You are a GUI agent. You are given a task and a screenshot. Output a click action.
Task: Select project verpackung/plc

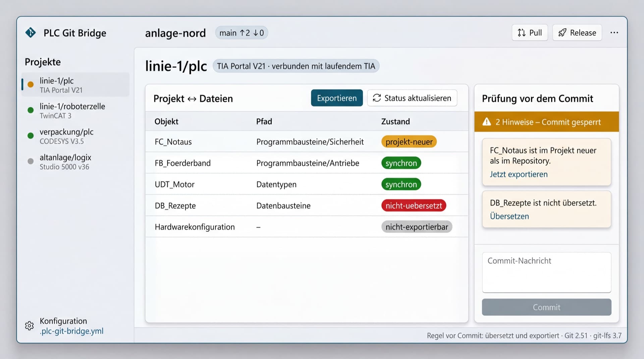tap(75, 136)
